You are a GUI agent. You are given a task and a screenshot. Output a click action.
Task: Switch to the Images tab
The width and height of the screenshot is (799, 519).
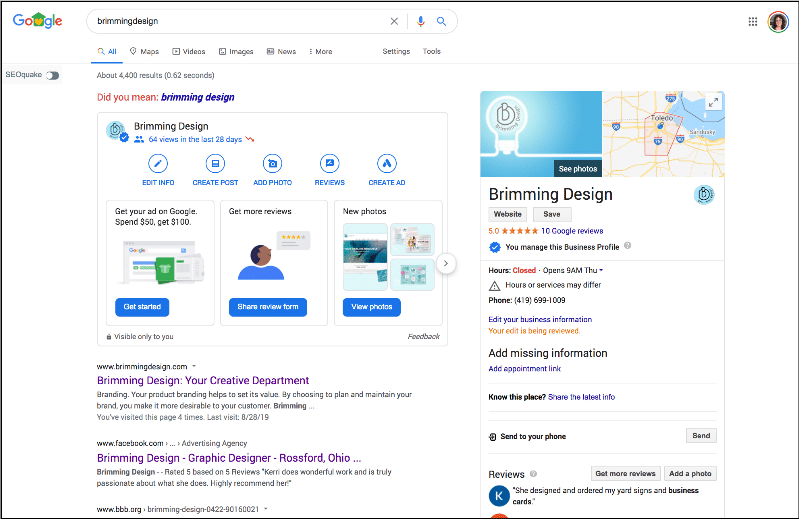[236, 51]
